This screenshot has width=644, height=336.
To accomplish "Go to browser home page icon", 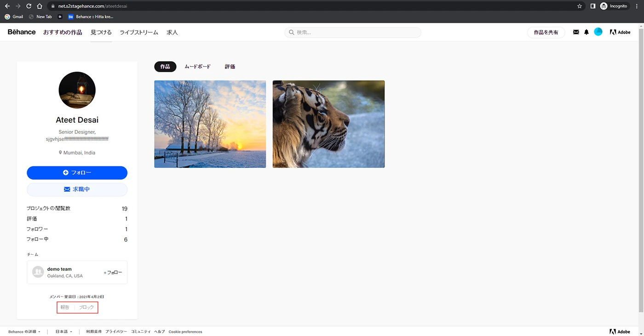I will pos(40,6).
